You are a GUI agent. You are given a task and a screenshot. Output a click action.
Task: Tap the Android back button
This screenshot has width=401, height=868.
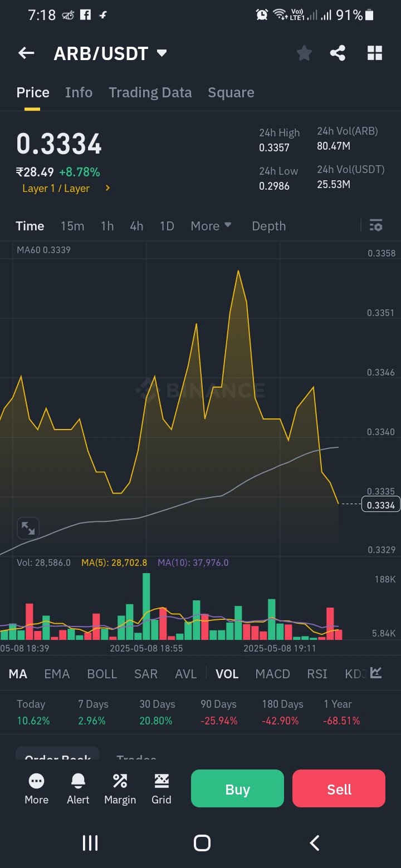point(315,843)
